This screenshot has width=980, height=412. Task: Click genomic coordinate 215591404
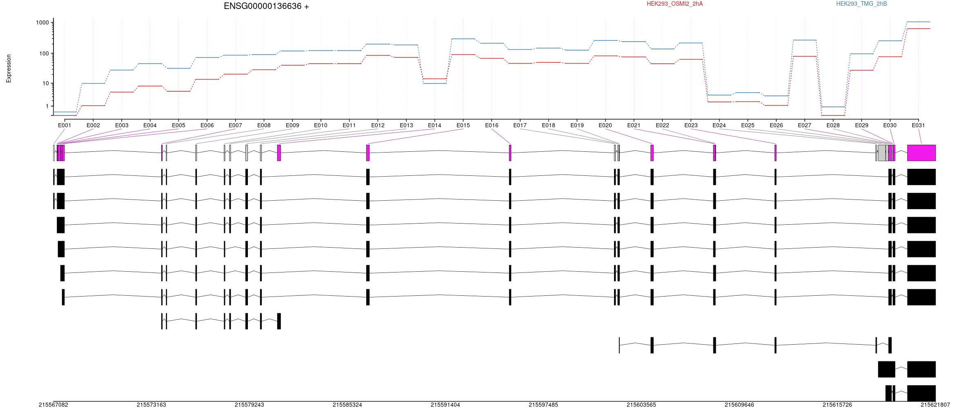445,405
